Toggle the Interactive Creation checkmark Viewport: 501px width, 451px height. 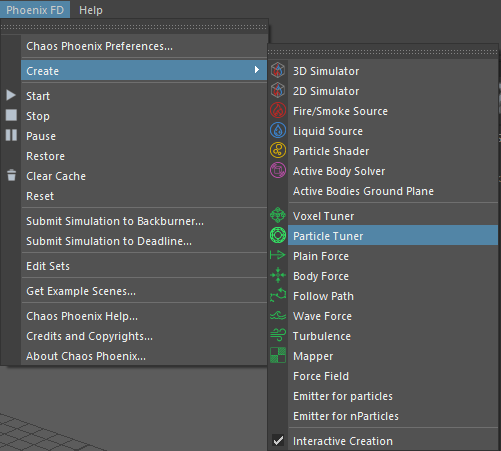tap(278, 441)
